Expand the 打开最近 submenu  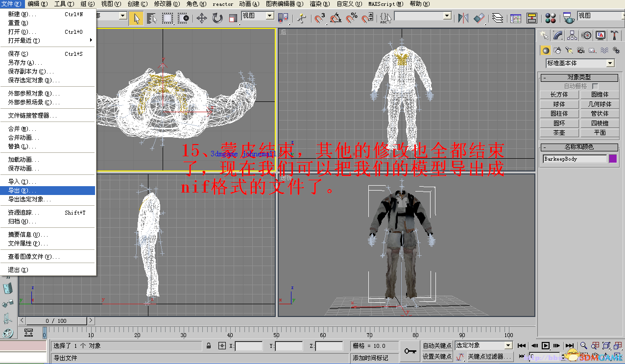click(x=48, y=41)
